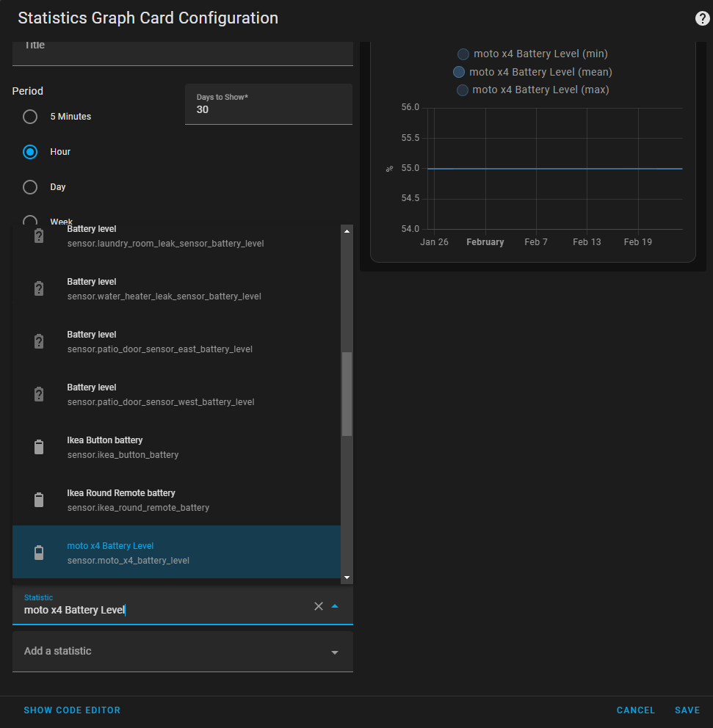Click the 54.0 y-axis value

click(x=410, y=229)
